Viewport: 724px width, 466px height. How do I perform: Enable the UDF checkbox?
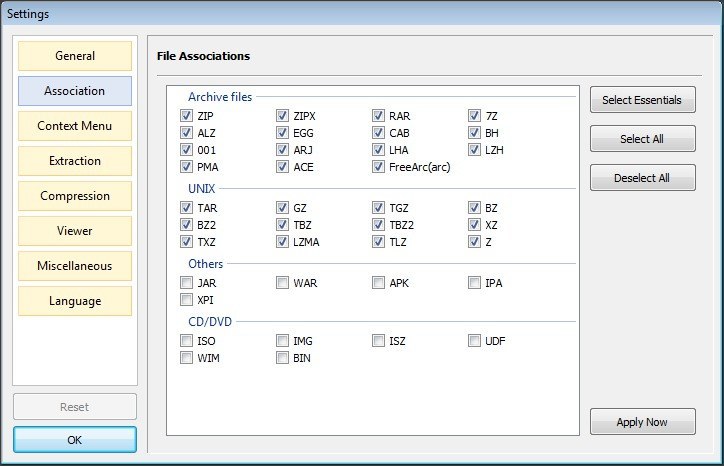pos(474,341)
